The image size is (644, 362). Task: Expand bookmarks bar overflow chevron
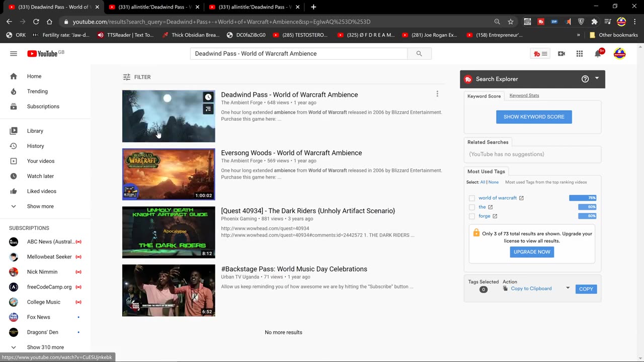click(x=579, y=35)
